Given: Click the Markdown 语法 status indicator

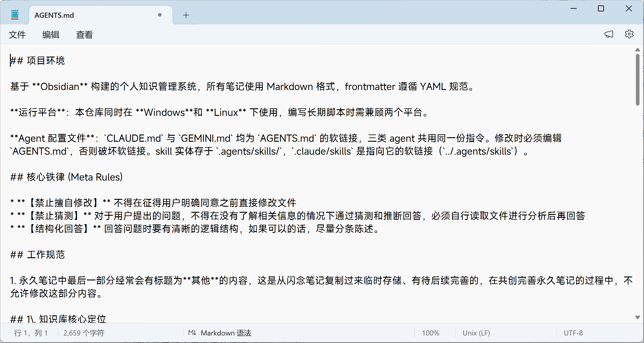Looking at the screenshot, I should (x=226, y=333).
